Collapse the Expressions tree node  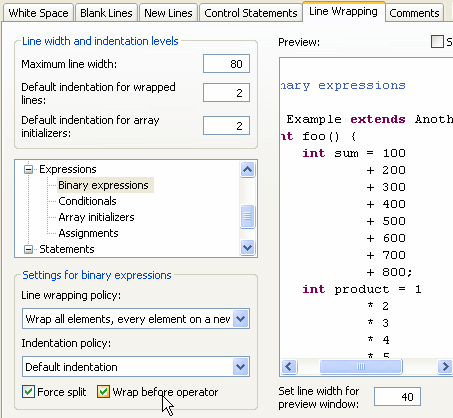point(29,170)
